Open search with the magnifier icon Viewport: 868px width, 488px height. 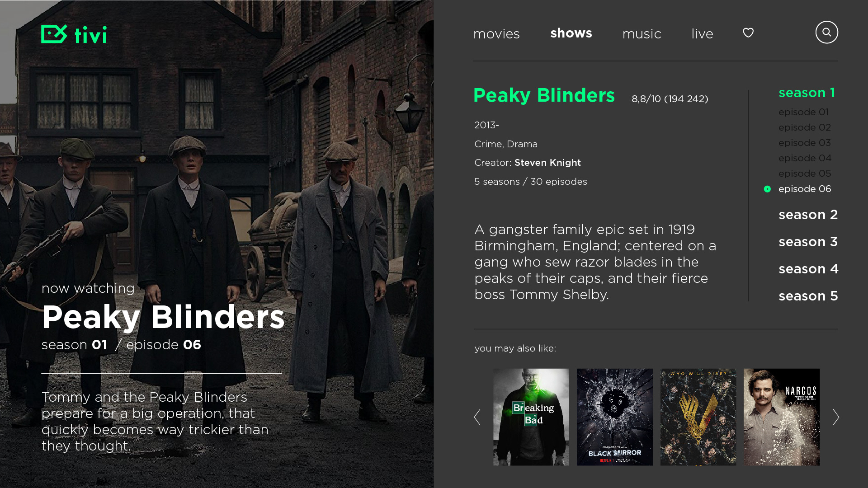pos(826,32)
